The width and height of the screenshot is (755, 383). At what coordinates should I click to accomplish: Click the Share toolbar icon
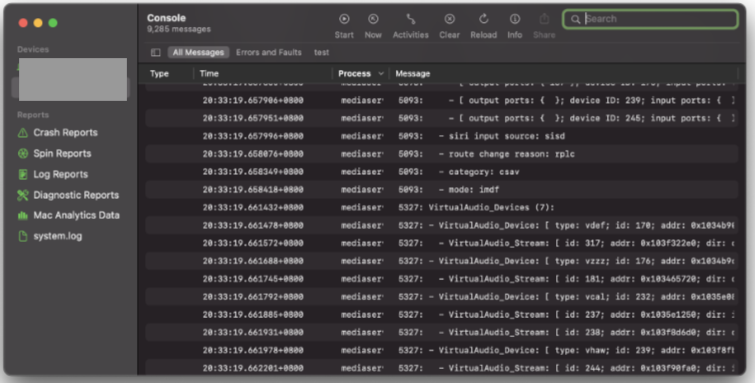pos(544,19)
